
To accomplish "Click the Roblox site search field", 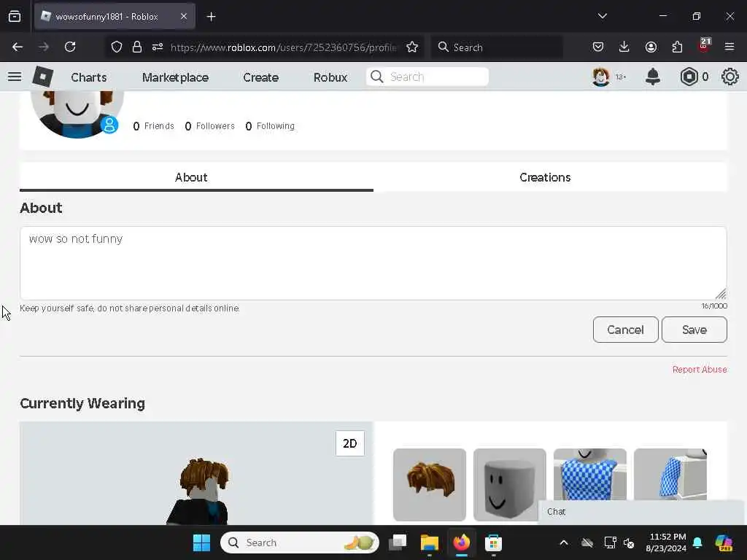I will click(x=427, y=77).
